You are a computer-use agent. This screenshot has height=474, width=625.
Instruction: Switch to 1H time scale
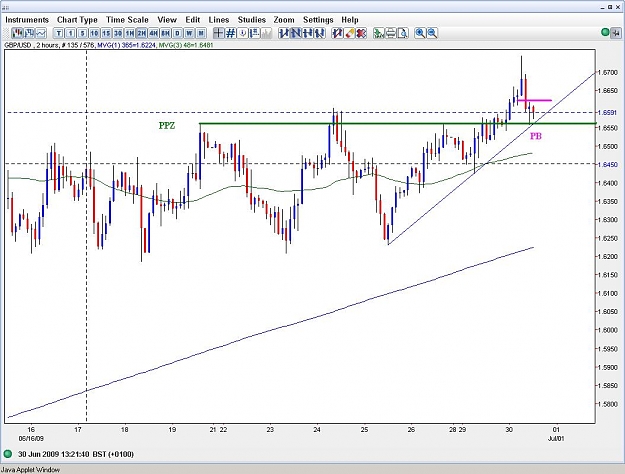[x=130, y=33]
